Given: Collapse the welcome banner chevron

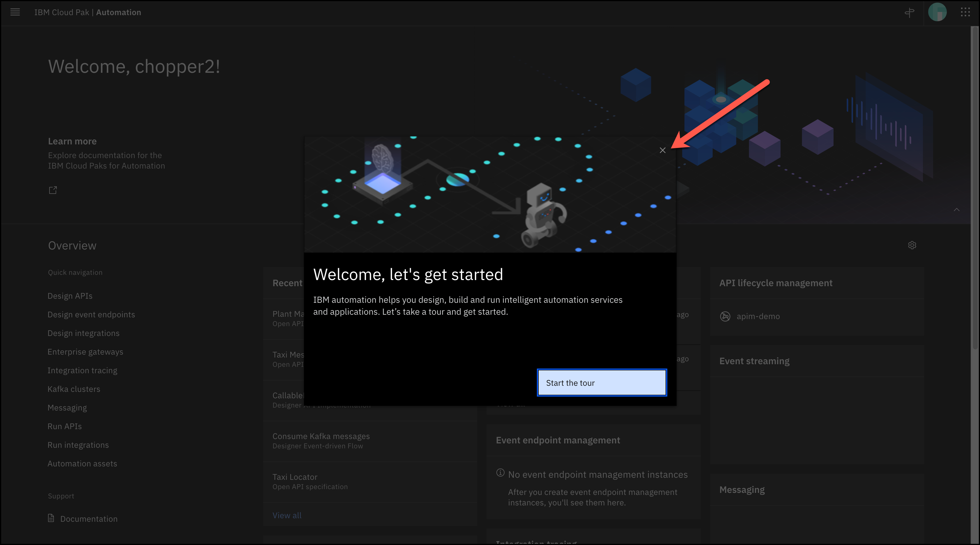Looking at the screenshot, I should click(x=956, y=210).
